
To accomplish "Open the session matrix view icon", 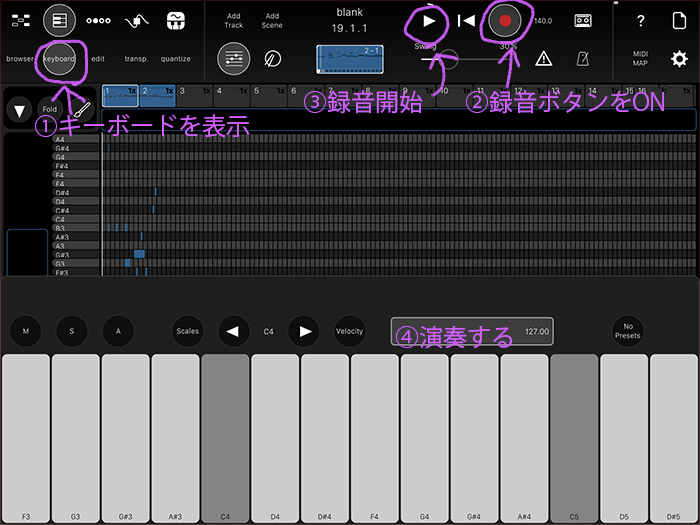I will 21,21.
